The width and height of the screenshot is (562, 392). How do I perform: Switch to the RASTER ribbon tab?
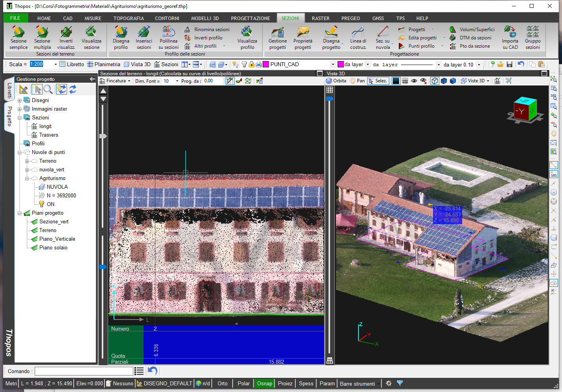(x=320, y=18)
